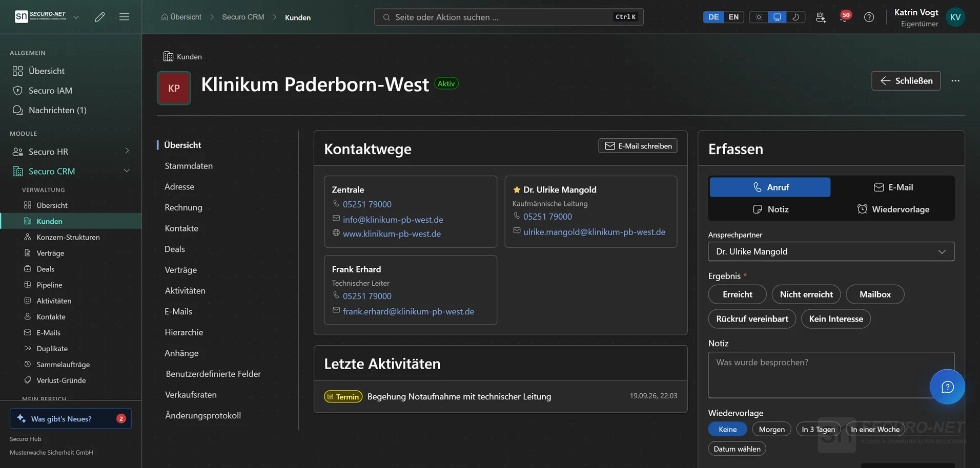Click the KV user avatar
Viewport: 980px width, 468px height.
coord(955,17)
